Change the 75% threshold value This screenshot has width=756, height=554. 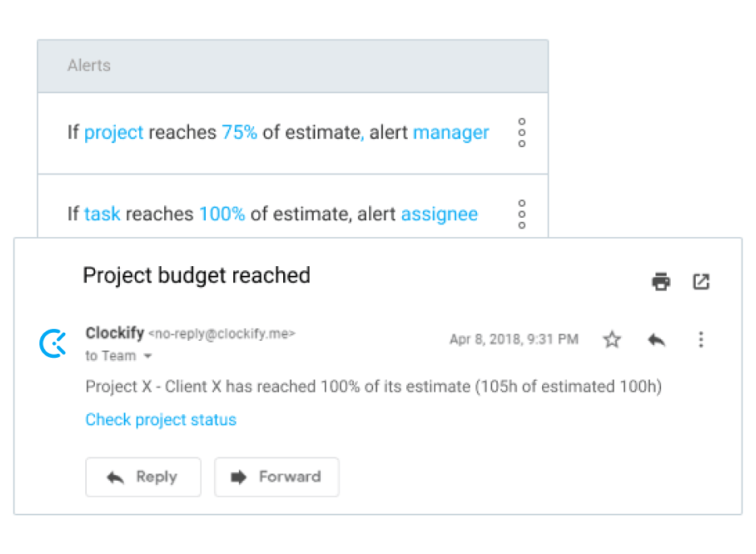(240, 133)
